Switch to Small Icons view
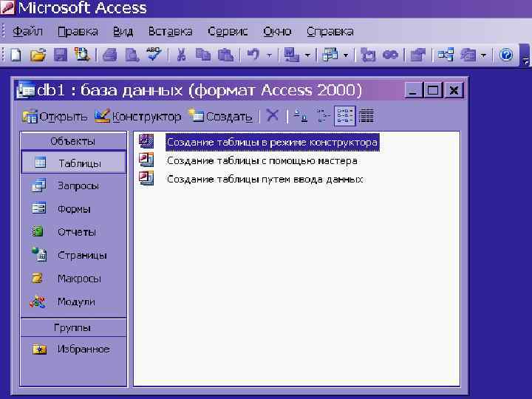The height and width of the screenshot is (399, 532). point(323,116)
